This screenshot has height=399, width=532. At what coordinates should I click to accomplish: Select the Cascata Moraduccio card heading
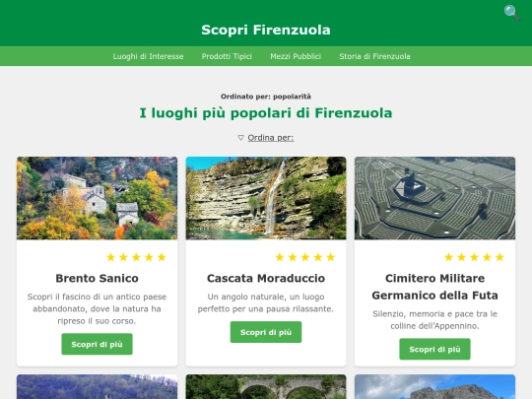(266, 278)
